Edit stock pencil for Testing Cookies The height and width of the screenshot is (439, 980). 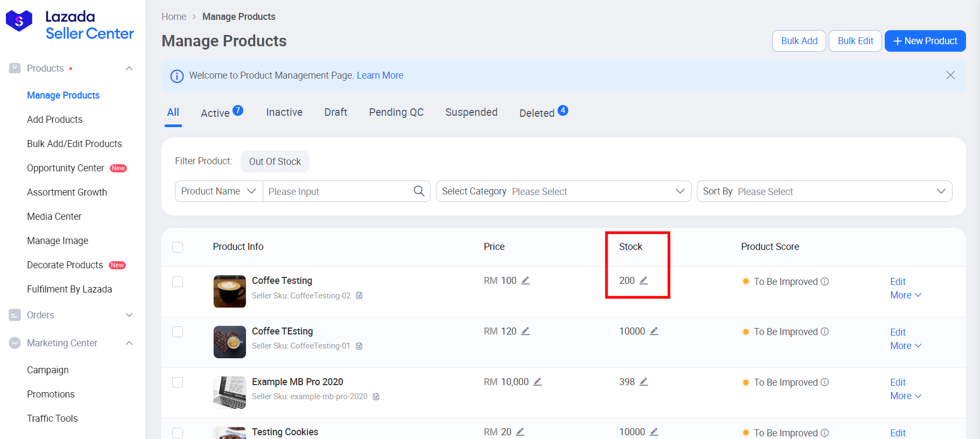point(654,432)
